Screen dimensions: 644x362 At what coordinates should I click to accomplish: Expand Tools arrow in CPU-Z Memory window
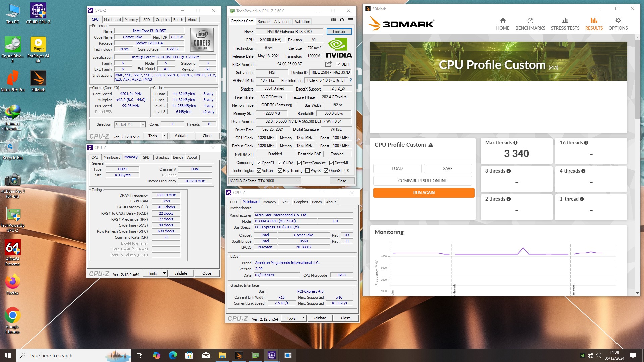pos(164,273)
